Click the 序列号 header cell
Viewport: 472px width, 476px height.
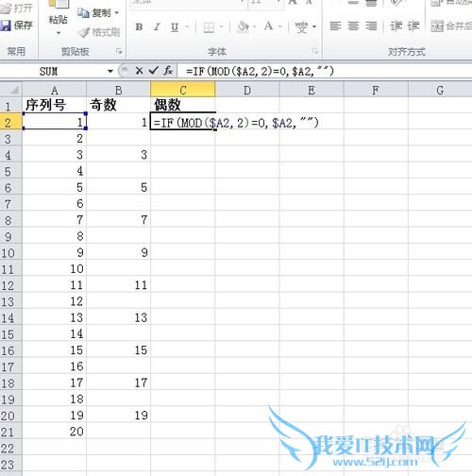click(x=55, y=105)
